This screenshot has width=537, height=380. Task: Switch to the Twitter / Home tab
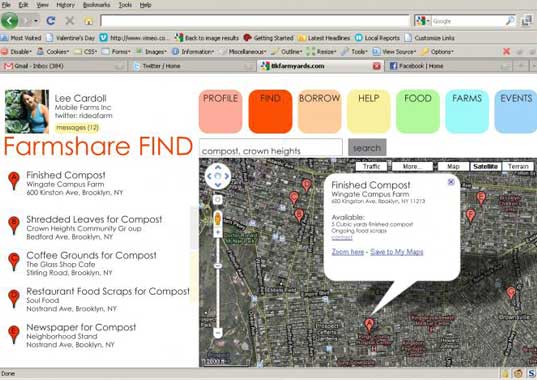pyautogui.click(x=193, y=66)
